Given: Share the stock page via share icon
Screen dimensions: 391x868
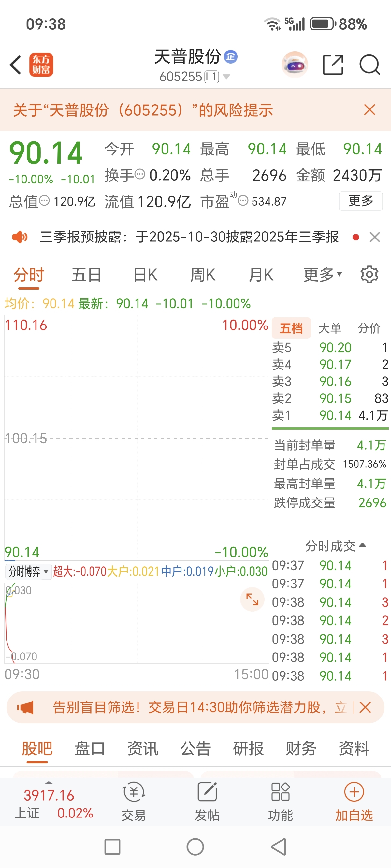Looking at the screenshot, I should [x=333, y=65].
